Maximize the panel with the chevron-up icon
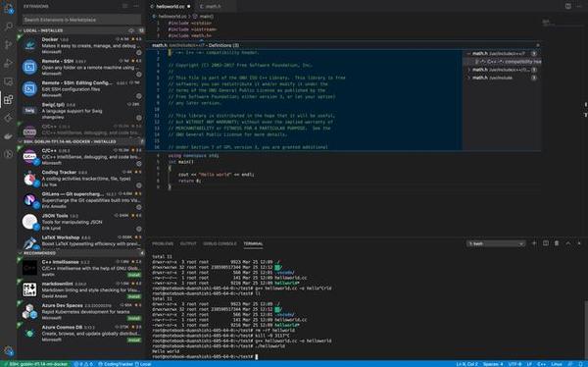 point(568,243)
